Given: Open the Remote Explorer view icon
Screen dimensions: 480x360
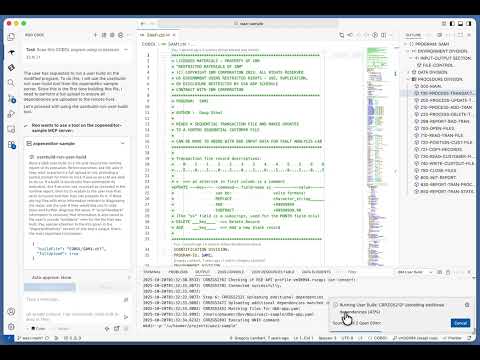Looking at the screenshot, I should (x=11, y=129).
